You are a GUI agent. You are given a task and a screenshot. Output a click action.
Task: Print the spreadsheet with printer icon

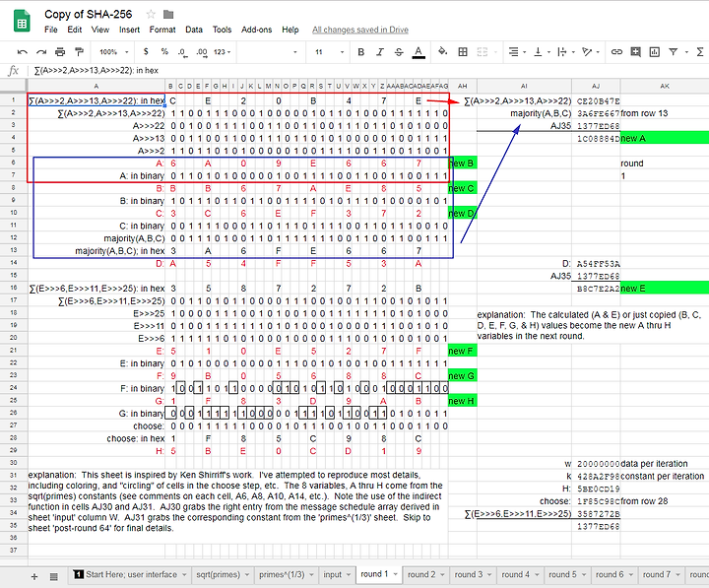click(60, 52)
